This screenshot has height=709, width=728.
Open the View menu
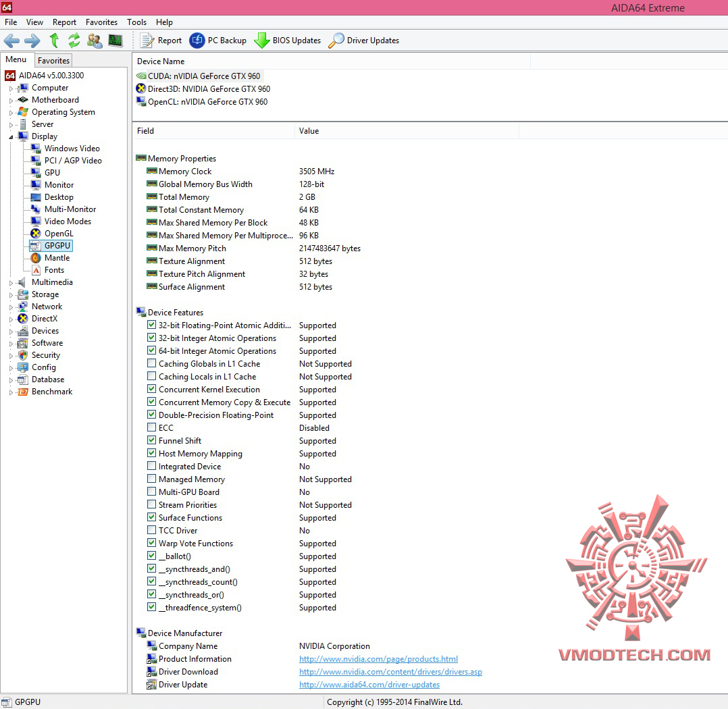[x=35, y=22]
